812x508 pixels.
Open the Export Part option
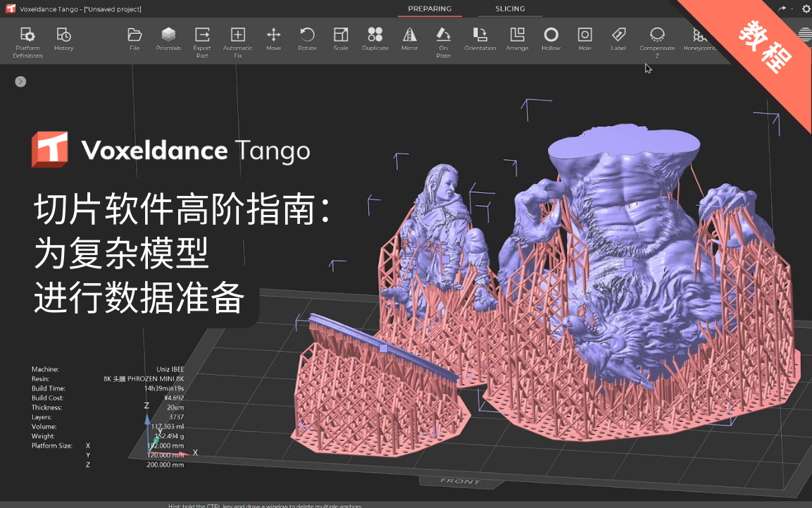point(202,41)
